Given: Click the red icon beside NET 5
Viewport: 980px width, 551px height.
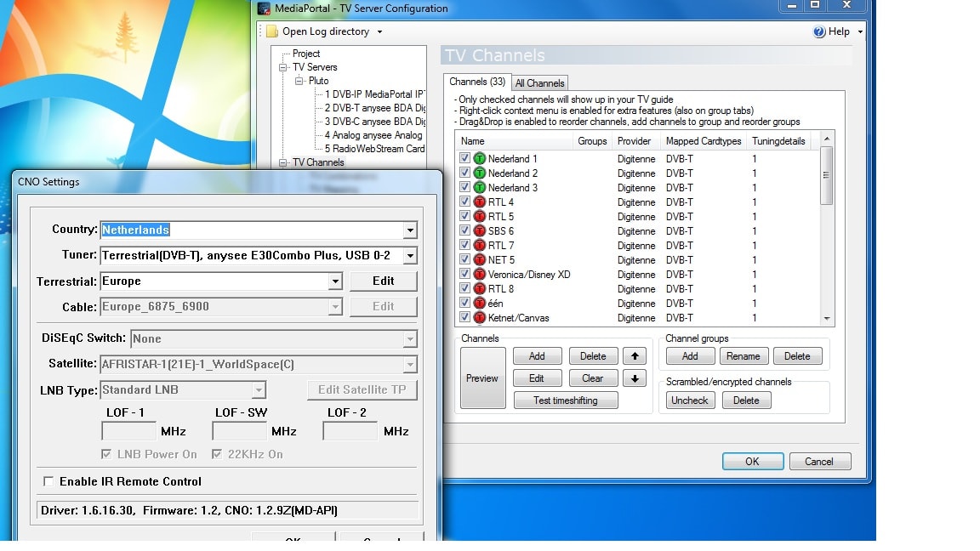Looking at the screenshot, I should [x=480, y=260].
